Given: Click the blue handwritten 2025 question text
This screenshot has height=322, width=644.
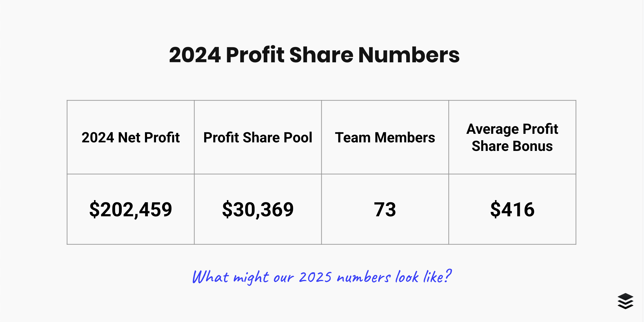Looking at the screenshot, I should click(322, 277).
